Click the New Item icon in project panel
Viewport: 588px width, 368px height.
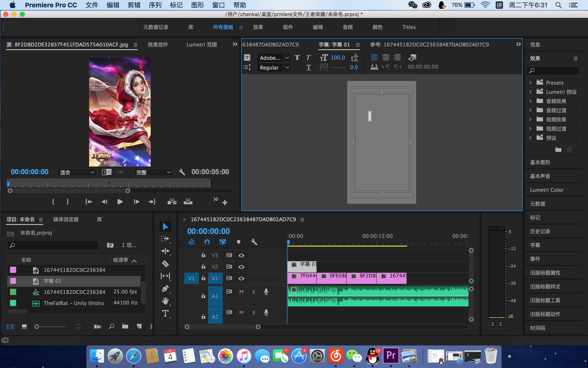pos(139,326)
